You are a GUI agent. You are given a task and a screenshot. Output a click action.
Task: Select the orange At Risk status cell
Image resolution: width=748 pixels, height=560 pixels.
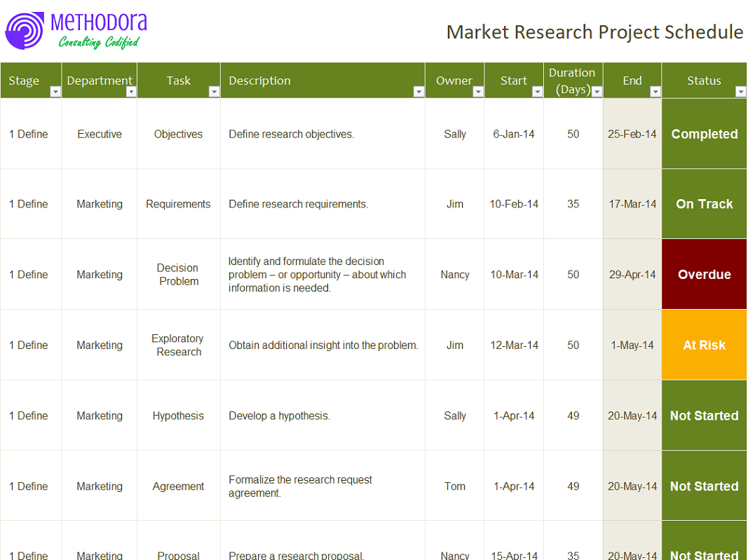pyautogui.click(x=704, y=345)
